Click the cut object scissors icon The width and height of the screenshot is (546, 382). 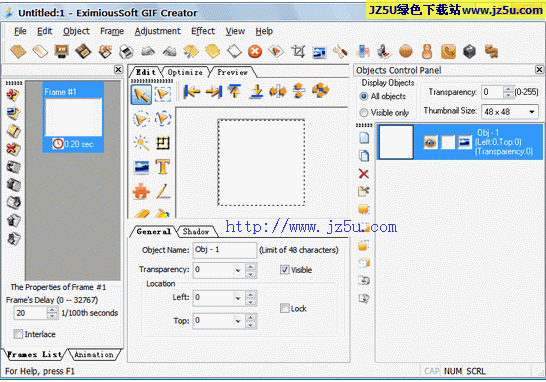coord(364,191)
